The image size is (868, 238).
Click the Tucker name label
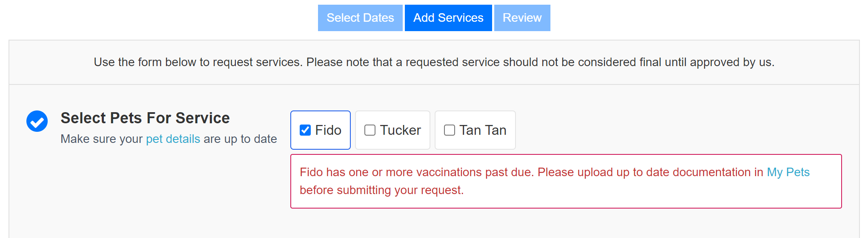(x=400, y=130)
